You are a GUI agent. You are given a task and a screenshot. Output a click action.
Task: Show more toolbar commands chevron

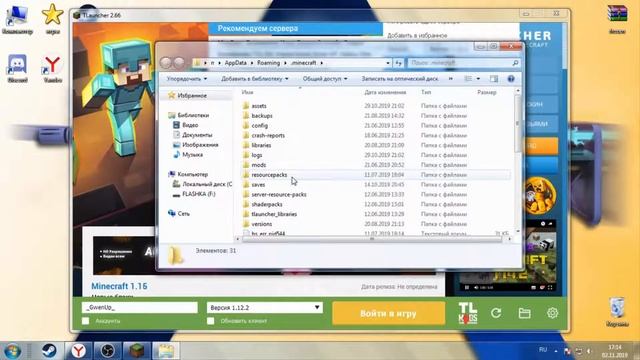tap(451, 79)
